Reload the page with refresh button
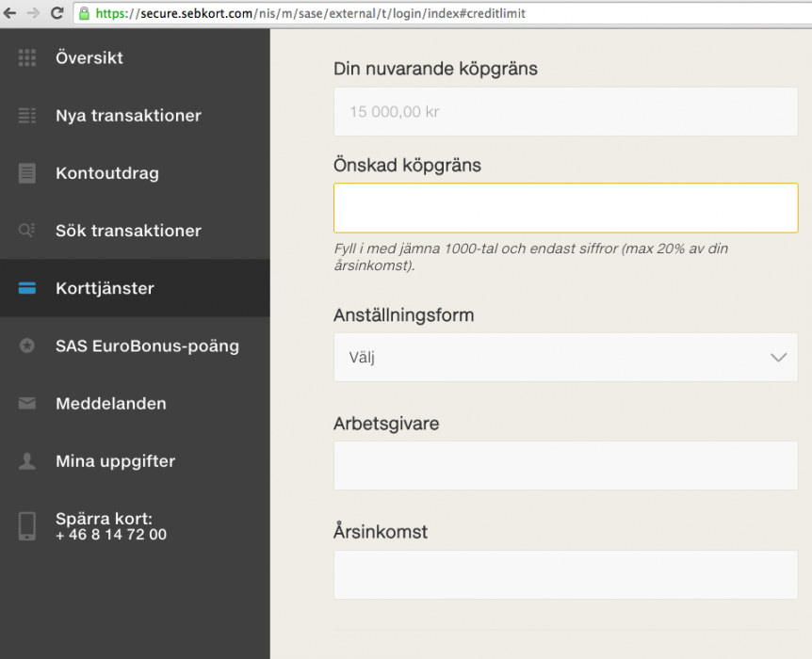The height and width of the screenshot is (659, 812). (57, 13)
